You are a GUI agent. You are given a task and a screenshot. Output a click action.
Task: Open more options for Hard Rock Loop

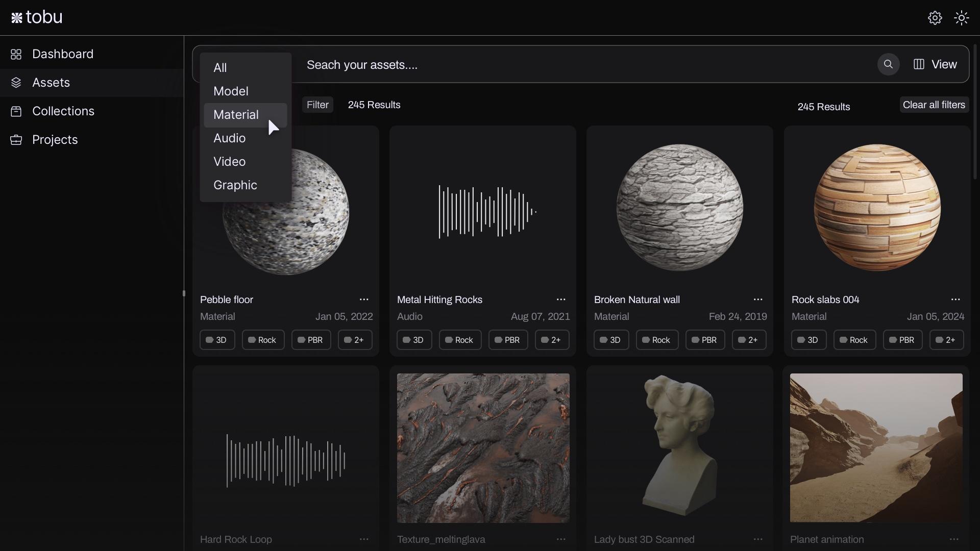364,539
